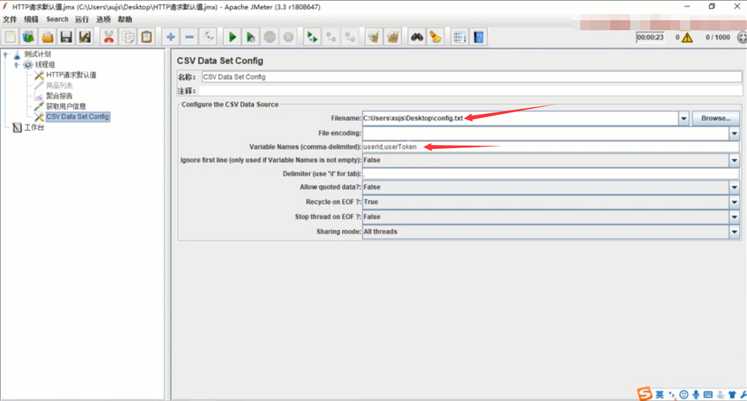Select the 获取用户信息 tree item
This screenshot has height=401, width=747.
tap(66, 106)
